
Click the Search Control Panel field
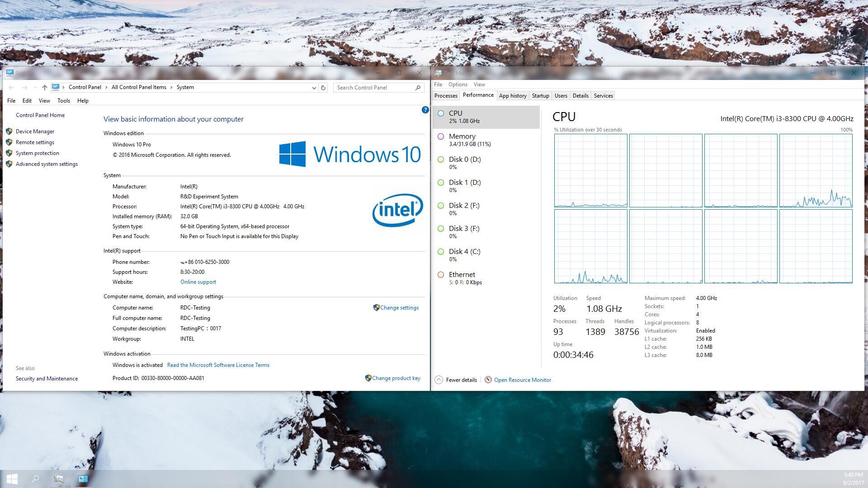pos(374,88)
